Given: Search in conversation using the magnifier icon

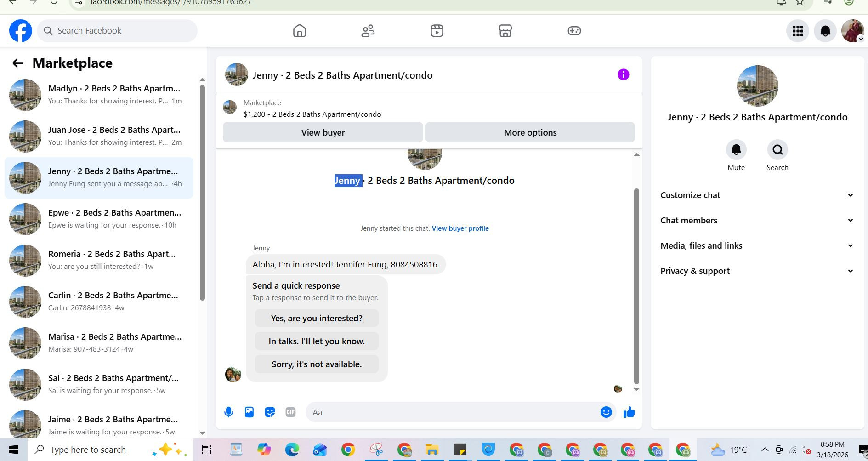Looking at the screenshot, I should [x=777, y=150].
